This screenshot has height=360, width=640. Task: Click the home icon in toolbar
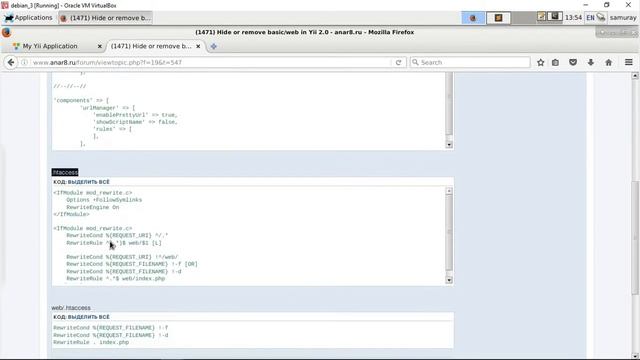[x=609, y=62]
